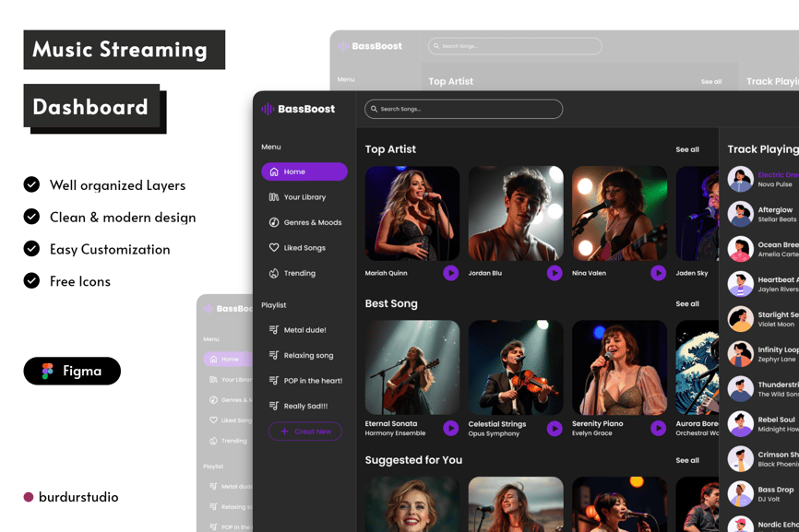The height and width of the screenshot is (532, 799).
Task: Play Mariah Quinn with purple play button
Action: (450, 273)
